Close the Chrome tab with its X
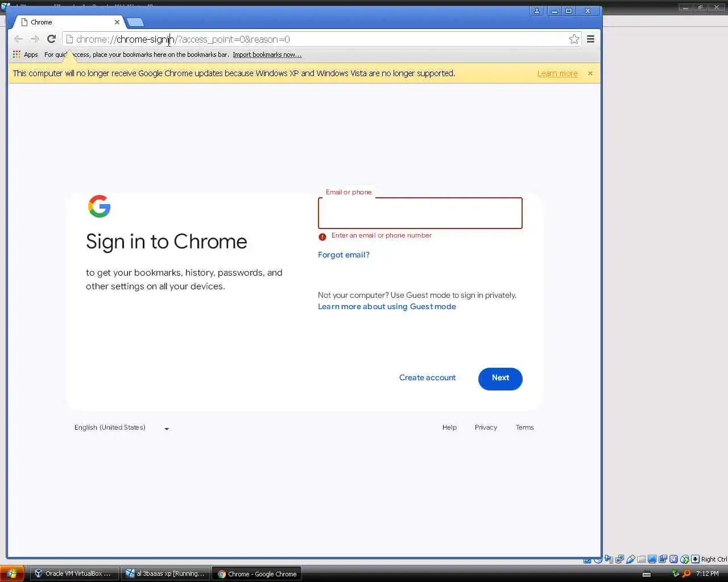Viewport: 728px width, 582px height. tap(117, 22)
